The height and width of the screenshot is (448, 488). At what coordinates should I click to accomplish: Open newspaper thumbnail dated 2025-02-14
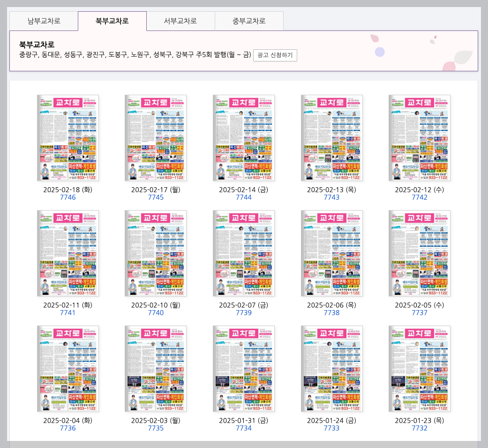click(x=244, y=138)
